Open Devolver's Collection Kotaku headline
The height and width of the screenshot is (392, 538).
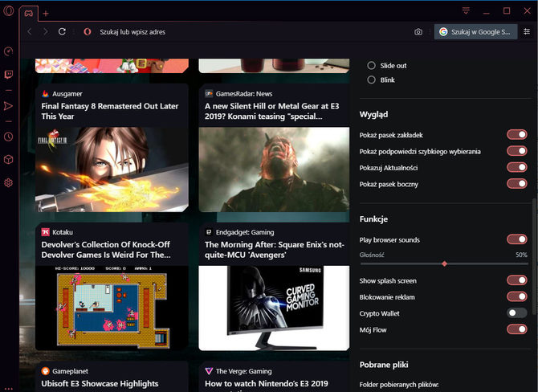tap(106, 250)
